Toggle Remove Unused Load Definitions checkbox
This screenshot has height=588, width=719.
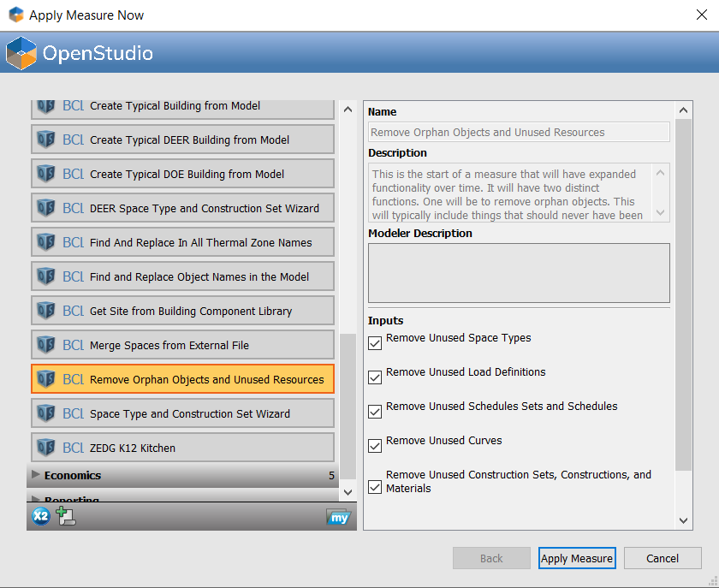(x=375, y=378)
